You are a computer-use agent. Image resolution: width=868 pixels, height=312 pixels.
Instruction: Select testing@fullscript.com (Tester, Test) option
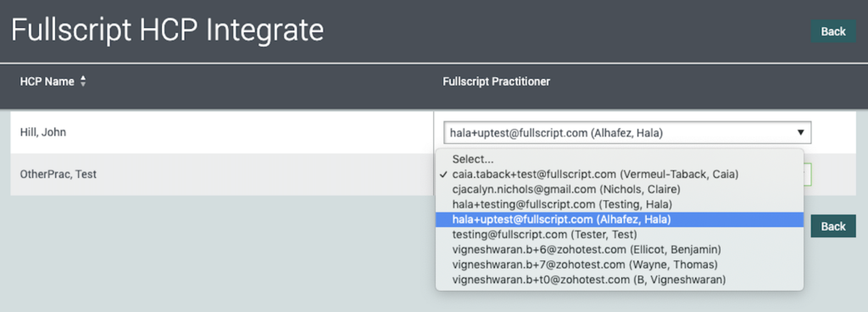(620, 235)
